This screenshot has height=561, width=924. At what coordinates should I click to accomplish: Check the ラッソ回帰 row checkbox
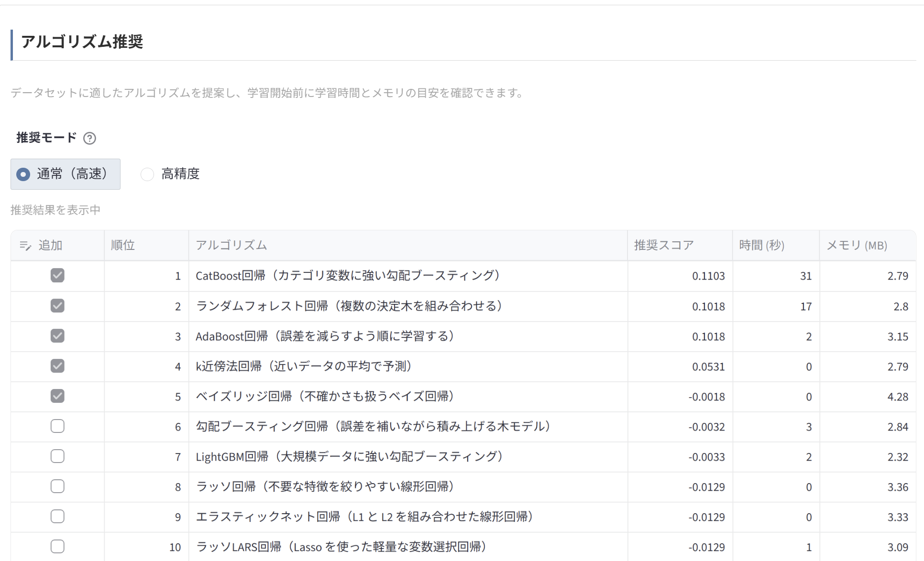(57, 486)
